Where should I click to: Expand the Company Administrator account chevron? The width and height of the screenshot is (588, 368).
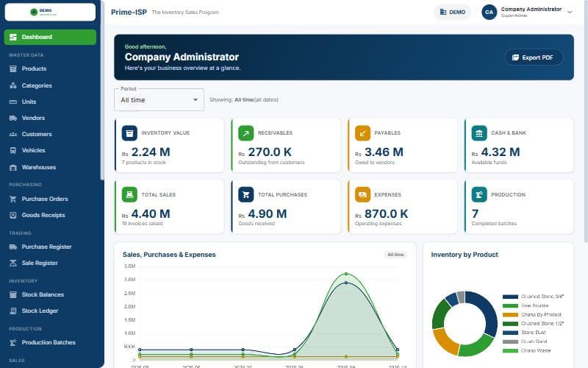pyautogui.click(x=570, y=12)
